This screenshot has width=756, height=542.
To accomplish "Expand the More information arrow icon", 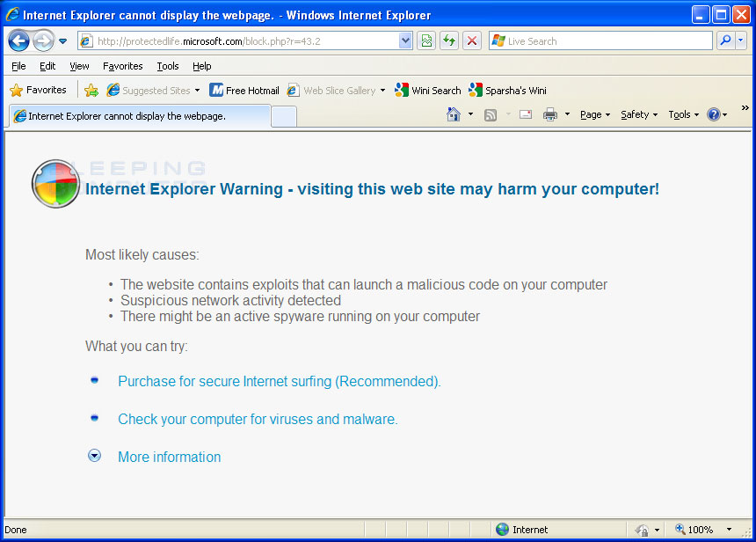I will click(95, 456).
